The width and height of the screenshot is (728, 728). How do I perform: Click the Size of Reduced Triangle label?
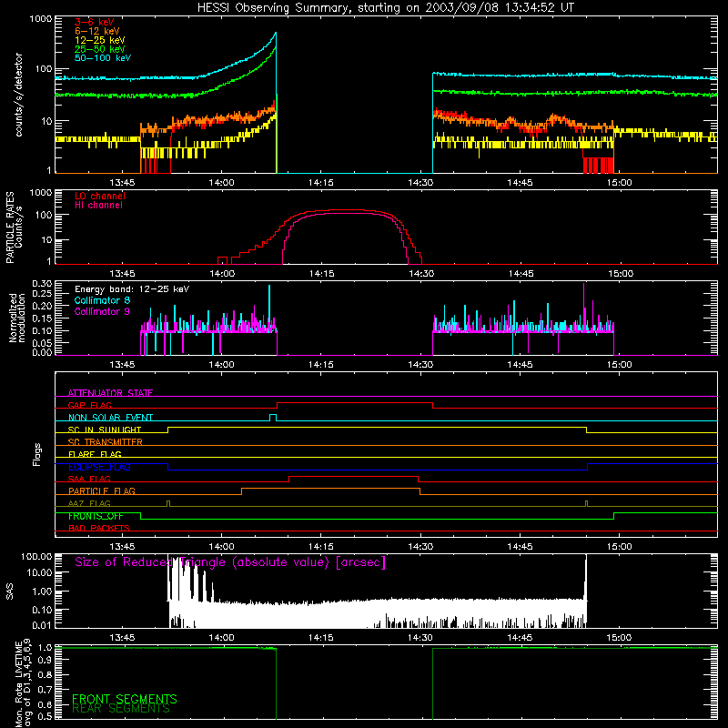[230, 562]
